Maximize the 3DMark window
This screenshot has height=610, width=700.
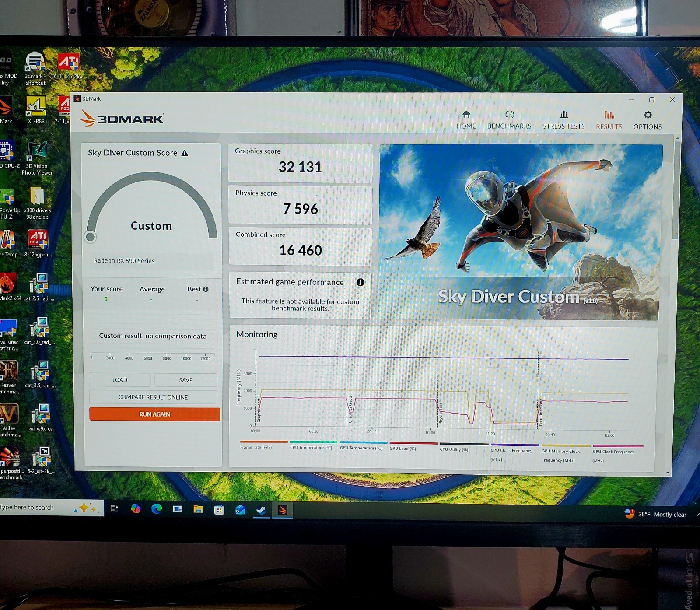click(x=651, y=100)
